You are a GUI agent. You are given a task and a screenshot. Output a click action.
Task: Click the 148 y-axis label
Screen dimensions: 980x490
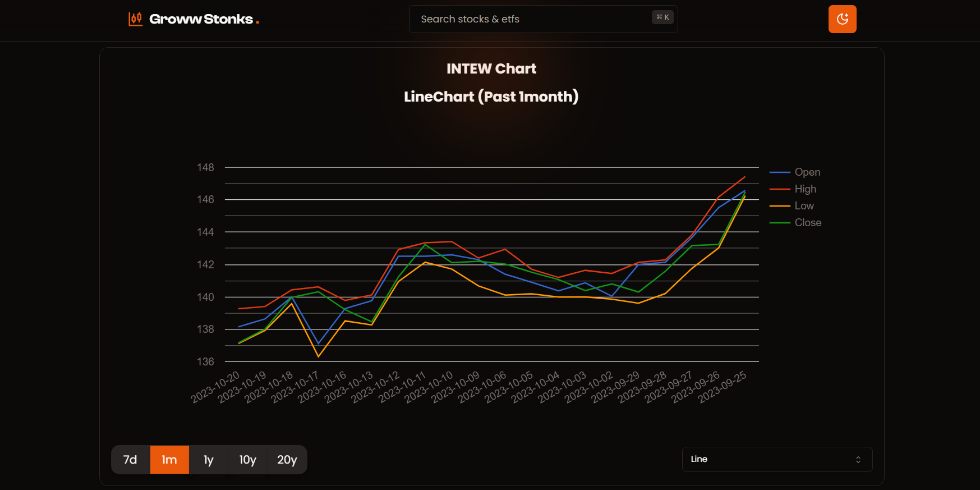pyautogui.click(x=205, y=167)
